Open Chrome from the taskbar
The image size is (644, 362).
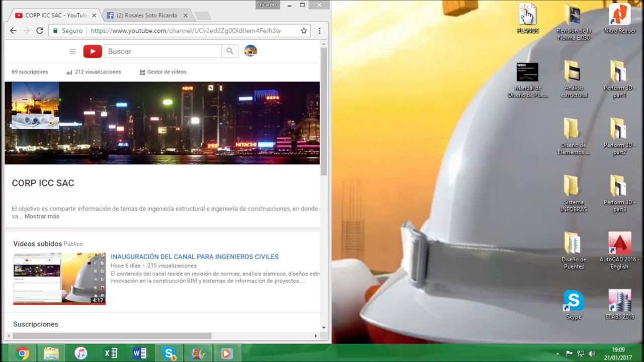(23, 353)
